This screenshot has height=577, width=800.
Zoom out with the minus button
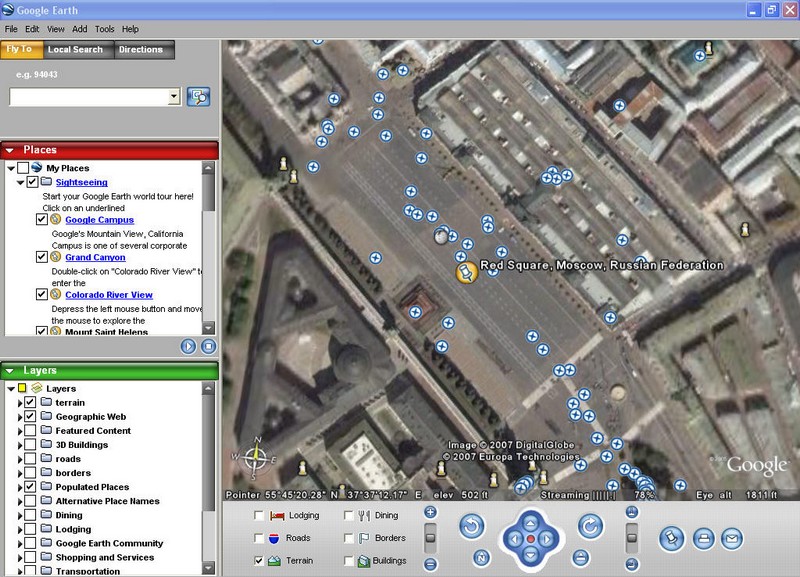point(430,564)
